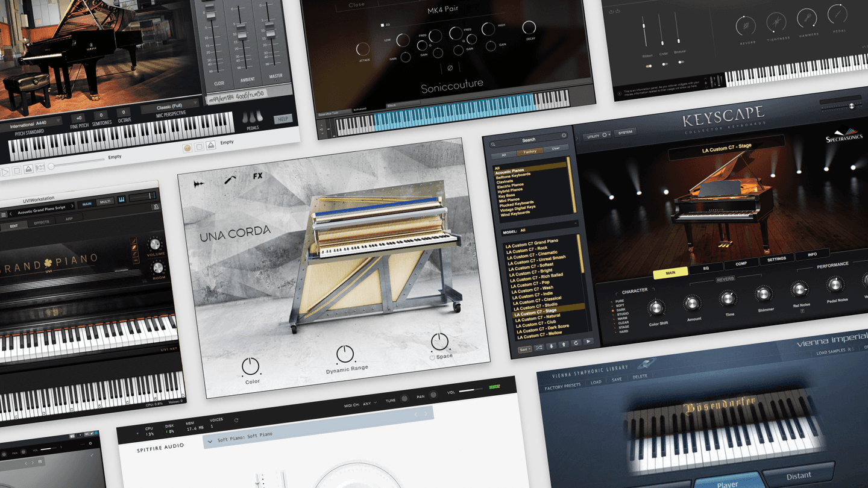Click the Vienna Distant button

coord(798,475)
